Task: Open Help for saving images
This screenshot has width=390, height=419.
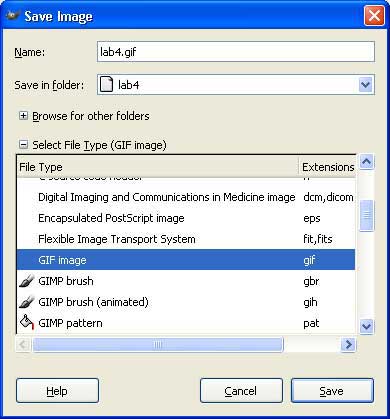Action: pyautogui.click(x=57, y=391)
